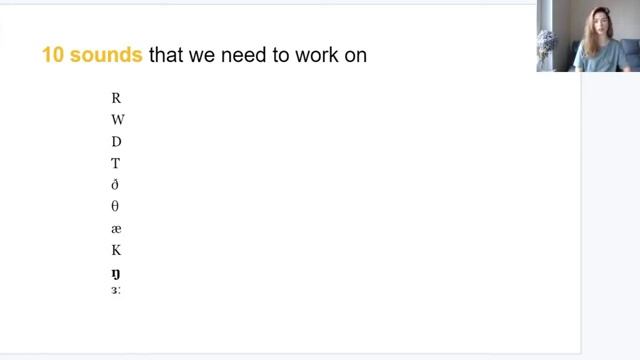Click the word 'on' ending the title
640x360 pixels.
[x=356, y=56]
